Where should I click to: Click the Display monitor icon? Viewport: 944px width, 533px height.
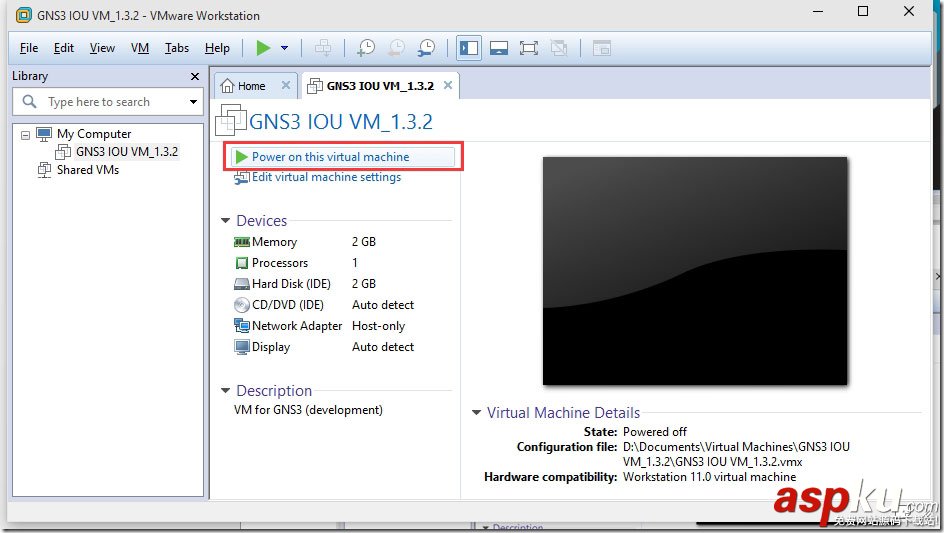point(241,348)
